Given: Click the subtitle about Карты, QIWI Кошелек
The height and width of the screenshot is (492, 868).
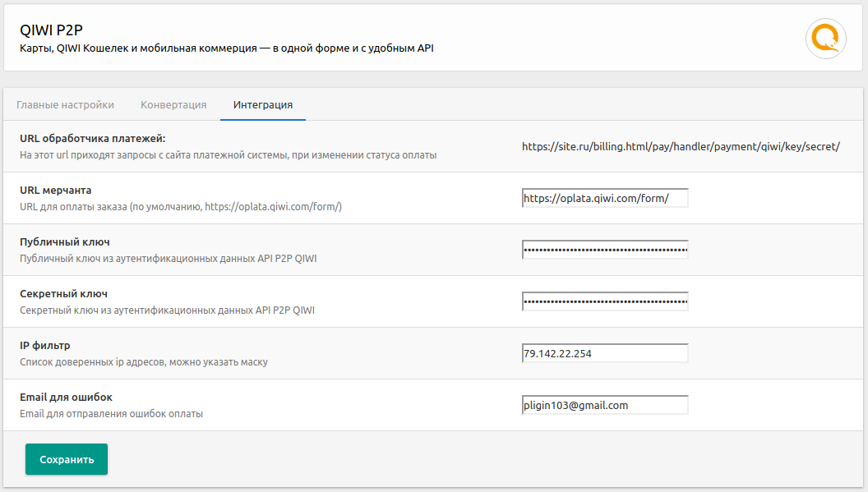Looking at the screenshot, I should (226, 48).
